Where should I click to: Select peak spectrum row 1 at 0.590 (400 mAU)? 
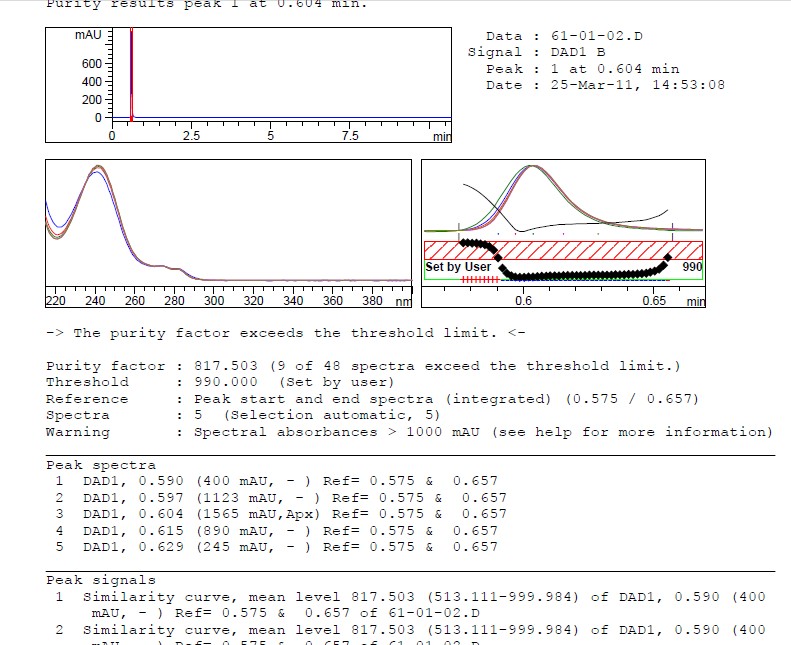click(276, 481)
